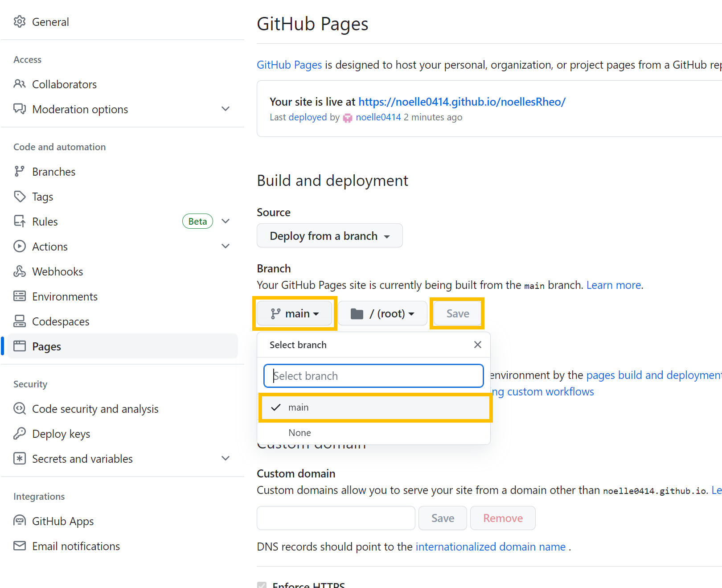Image resolution: width=722 pixels, height=588 pixels.
Task: Click the General gear icon
Action: click(x=20, y=21)
